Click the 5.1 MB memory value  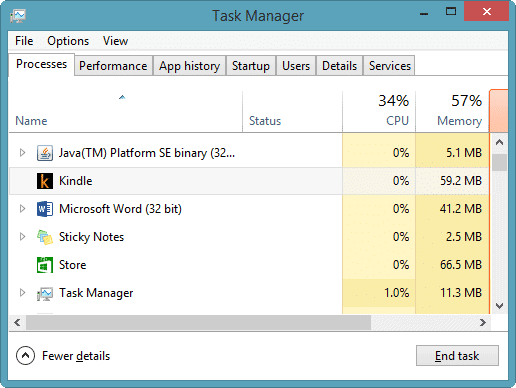pyautogui.click(x=464, y=153)
